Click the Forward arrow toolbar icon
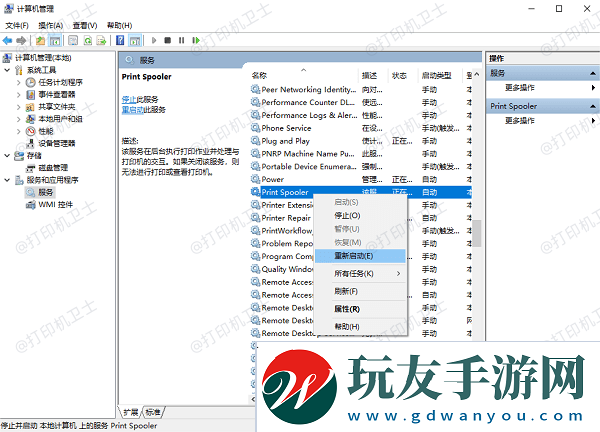 point(21,40)
